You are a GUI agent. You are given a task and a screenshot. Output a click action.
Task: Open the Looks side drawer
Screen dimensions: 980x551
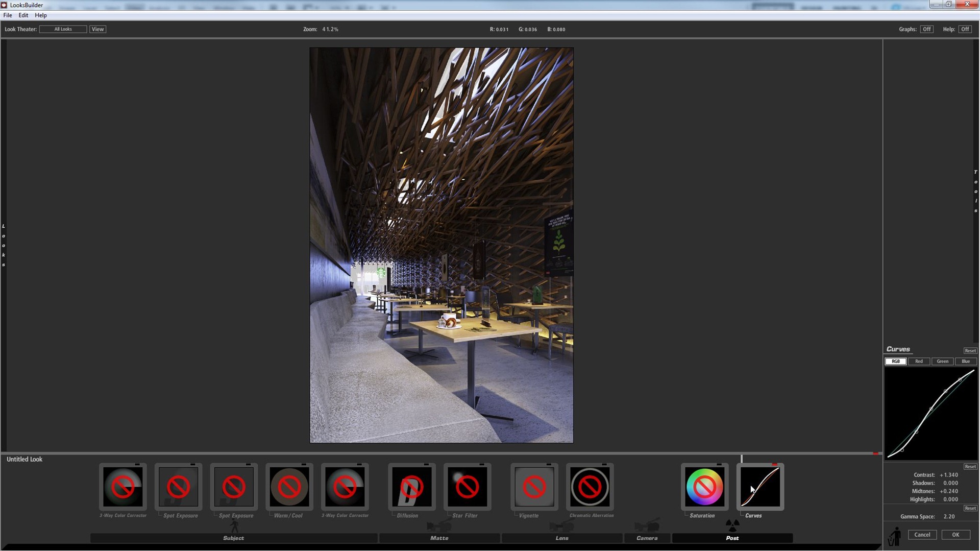click(4, 245)
